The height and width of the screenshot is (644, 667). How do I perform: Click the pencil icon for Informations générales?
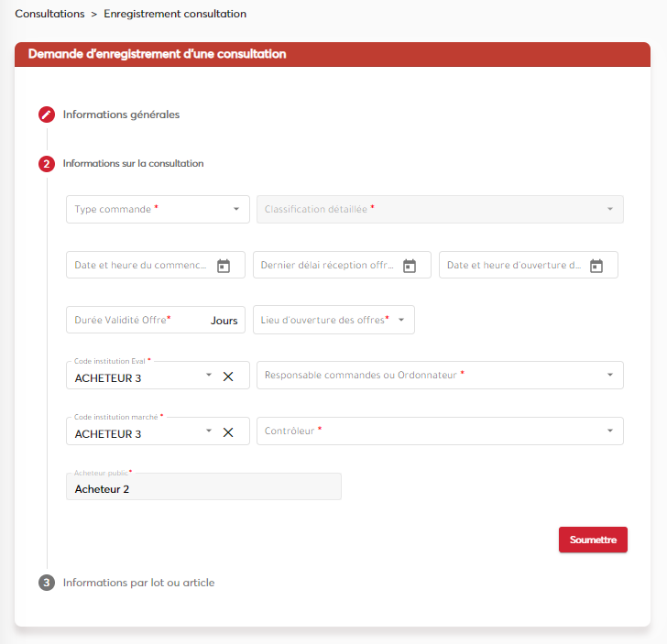click(x=47, y=115)
